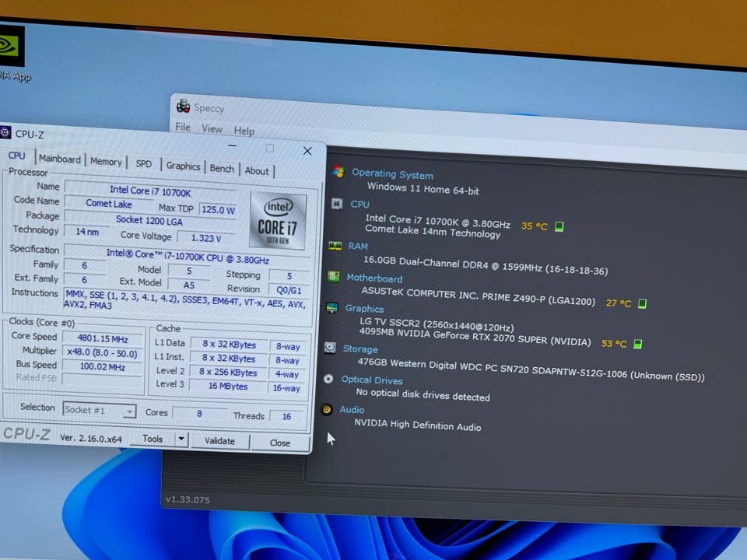Click the Core Voltage value 1.323 V
The width and height of the screenshot is (747, 560).
[205, 238]
